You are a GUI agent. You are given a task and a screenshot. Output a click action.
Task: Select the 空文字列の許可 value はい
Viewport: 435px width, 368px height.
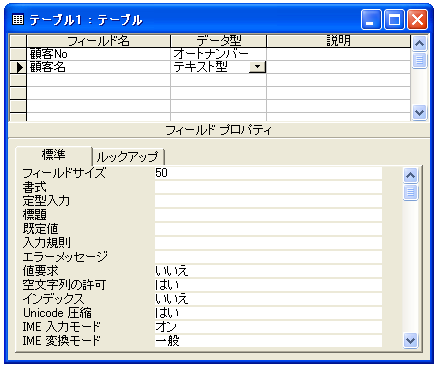268,285
